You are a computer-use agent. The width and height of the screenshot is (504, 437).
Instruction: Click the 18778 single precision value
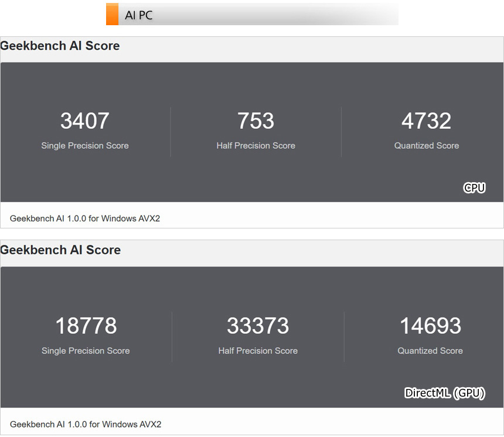86,326
